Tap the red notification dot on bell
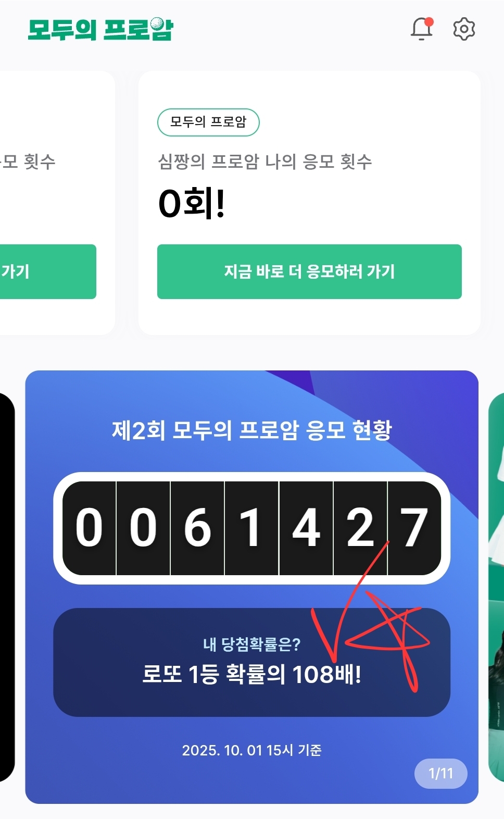The height and width of the screenshot is (819, 504). pyautogui.click(x=429, y=22)
